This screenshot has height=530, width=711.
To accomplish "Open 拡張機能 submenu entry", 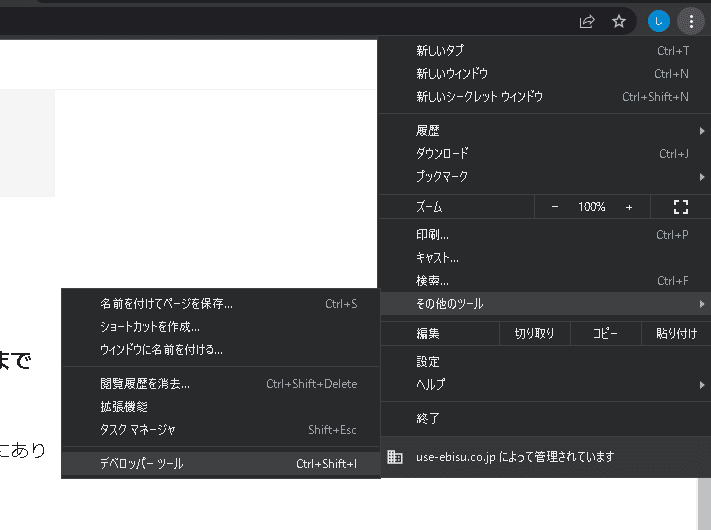I will [x=220, y=407].
